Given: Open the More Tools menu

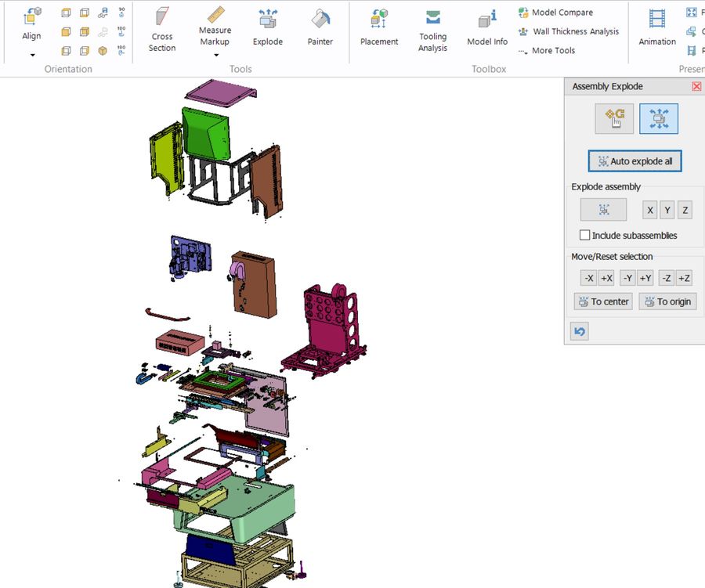Looking at the screenshot, I should point(546,50).
